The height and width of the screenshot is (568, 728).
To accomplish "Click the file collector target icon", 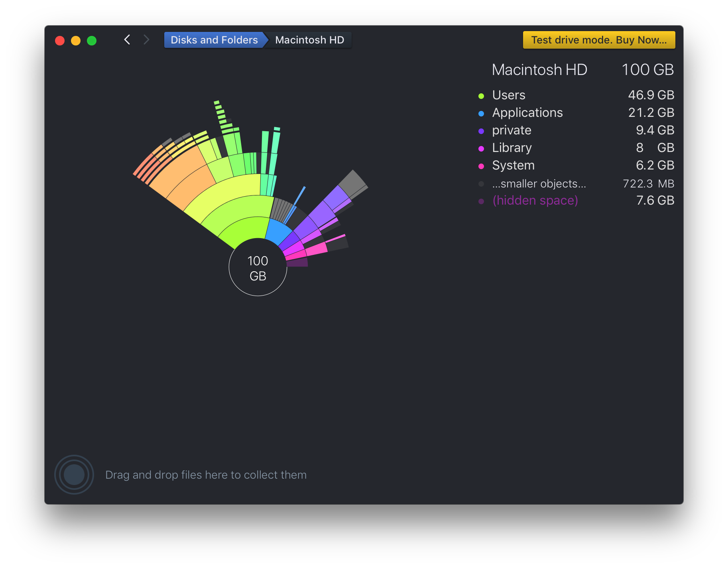I will tap(74, 475).
